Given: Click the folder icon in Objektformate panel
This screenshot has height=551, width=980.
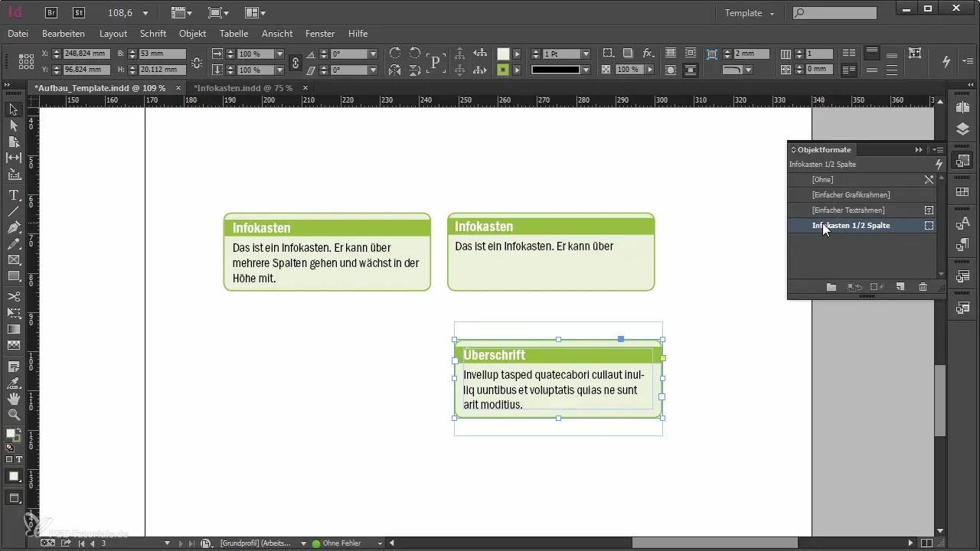Looking at the screenshot, I should (831, 287).
